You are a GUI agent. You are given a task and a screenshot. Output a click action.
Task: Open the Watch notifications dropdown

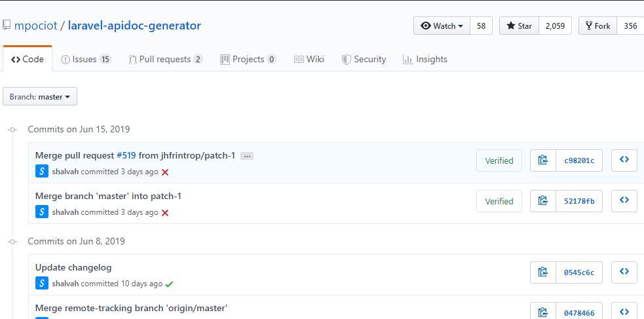click(x=442, y=26)
